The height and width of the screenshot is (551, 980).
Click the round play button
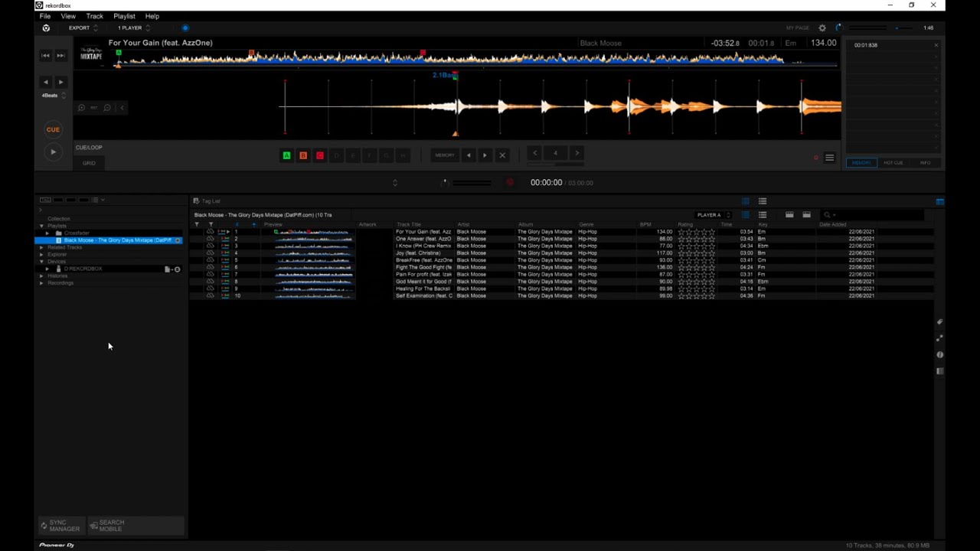[53, 152]
